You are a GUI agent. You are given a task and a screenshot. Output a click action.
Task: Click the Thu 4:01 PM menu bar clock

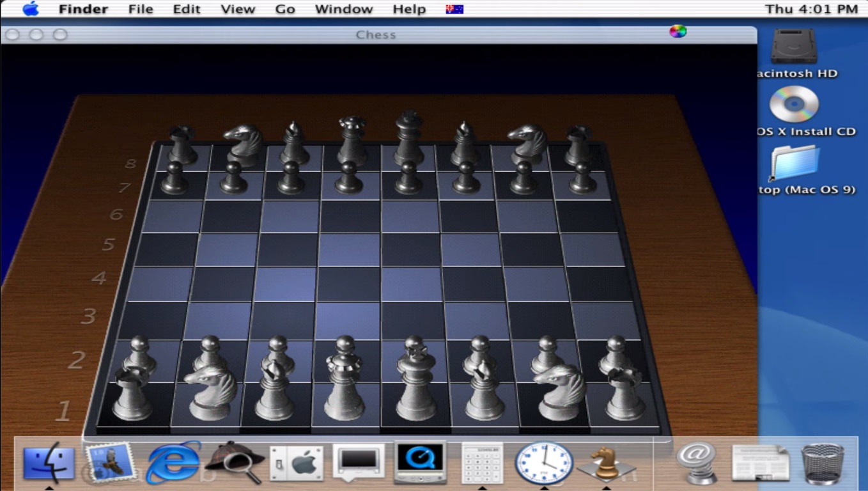click(x=811, y=9)
